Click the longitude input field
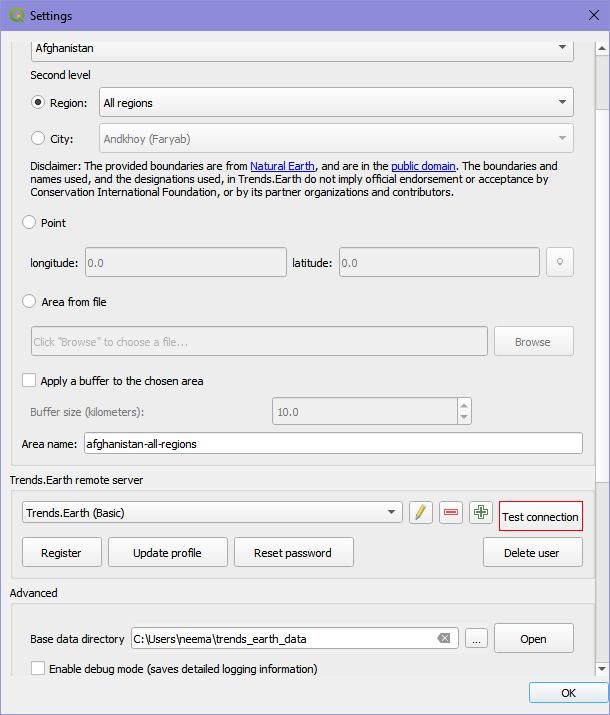The width and height of the screenshot is (610, 715). coord(186,262)
